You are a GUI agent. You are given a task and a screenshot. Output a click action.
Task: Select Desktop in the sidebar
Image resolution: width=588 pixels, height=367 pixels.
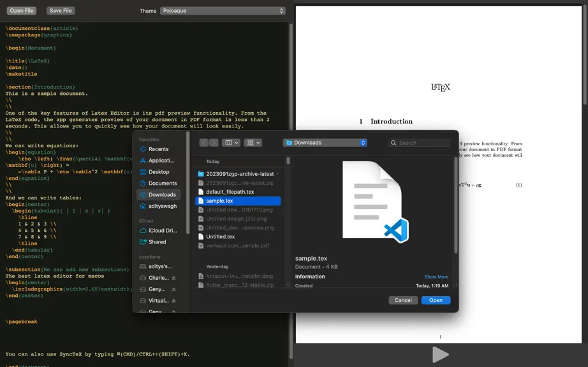159,172
